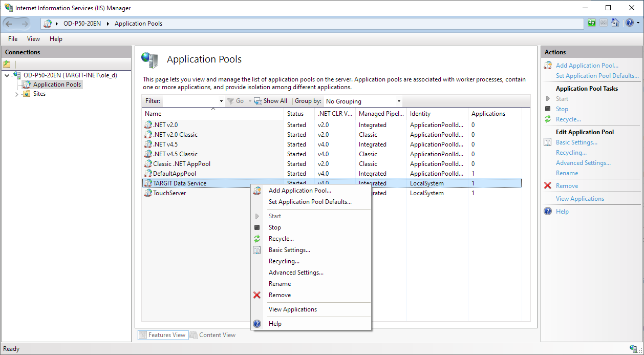This screenshot has height=355, width=644.
Task: Go to the Home page via house icon
Action: point(615,23)
